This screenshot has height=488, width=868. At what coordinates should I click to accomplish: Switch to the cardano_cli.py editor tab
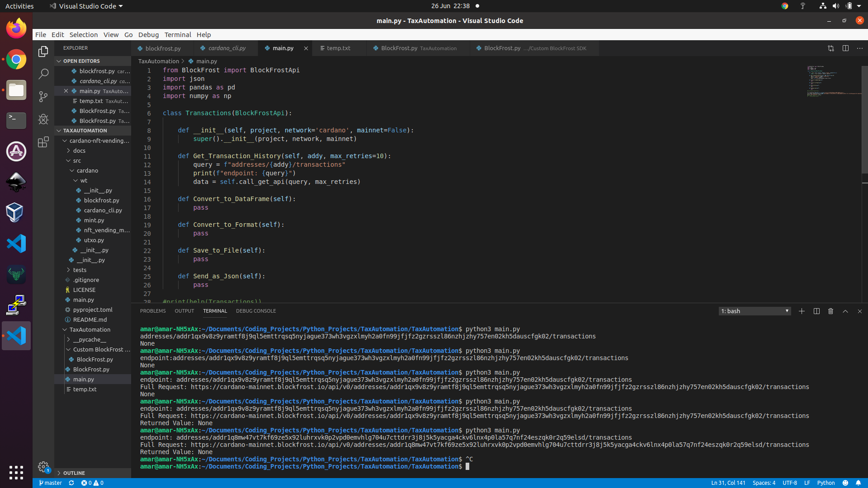point(227,48)
